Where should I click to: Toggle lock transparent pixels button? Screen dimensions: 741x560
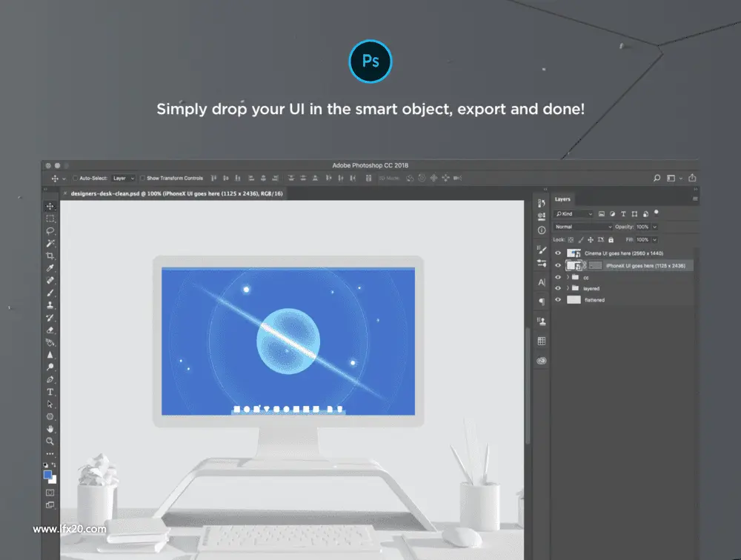571,239
